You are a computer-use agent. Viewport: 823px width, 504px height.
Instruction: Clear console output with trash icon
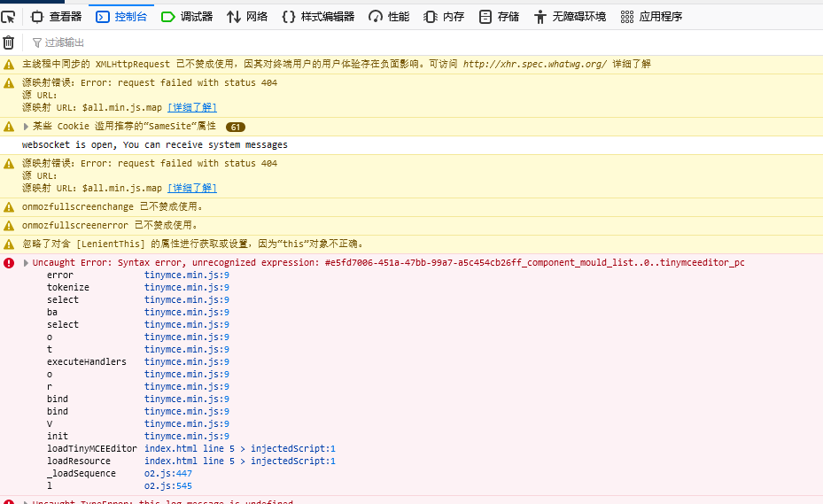pyautogui.click(x=8, y=43)
